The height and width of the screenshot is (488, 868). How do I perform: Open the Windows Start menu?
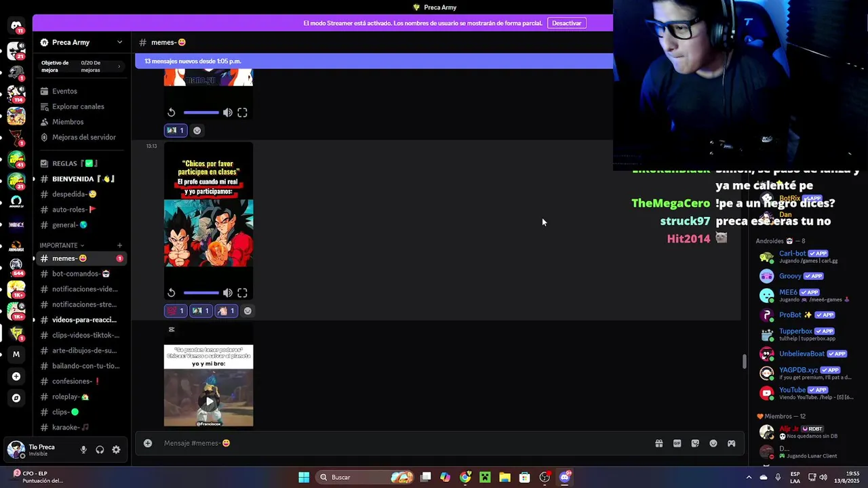(x=304, y=477)
